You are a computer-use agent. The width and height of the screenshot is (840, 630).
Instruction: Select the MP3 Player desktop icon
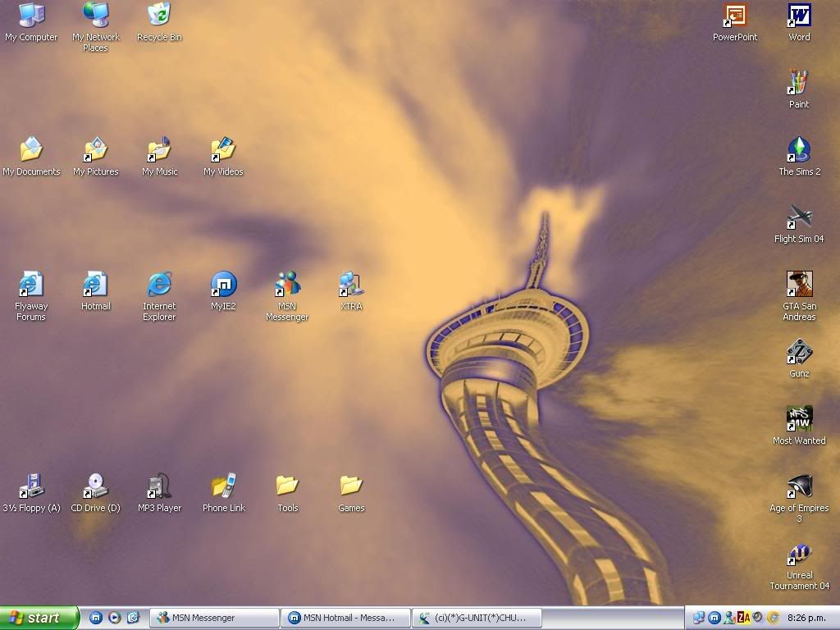(159, 486)
